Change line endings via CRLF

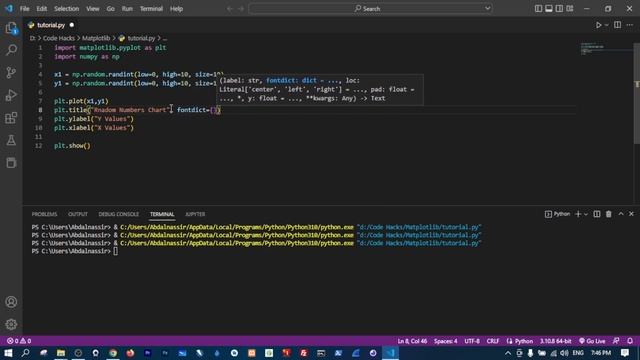click(493, 341)
